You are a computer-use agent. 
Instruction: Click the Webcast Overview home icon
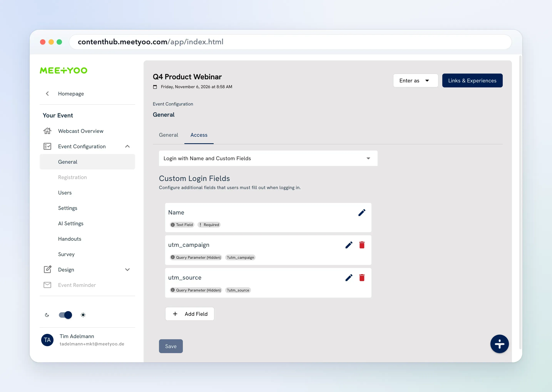pos(47,131)
